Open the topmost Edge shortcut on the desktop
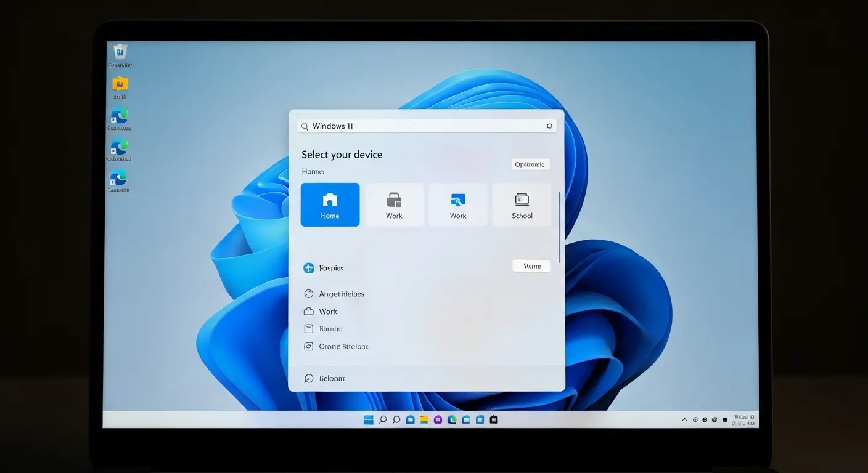 pyautogui.click(x=119, y=118)
